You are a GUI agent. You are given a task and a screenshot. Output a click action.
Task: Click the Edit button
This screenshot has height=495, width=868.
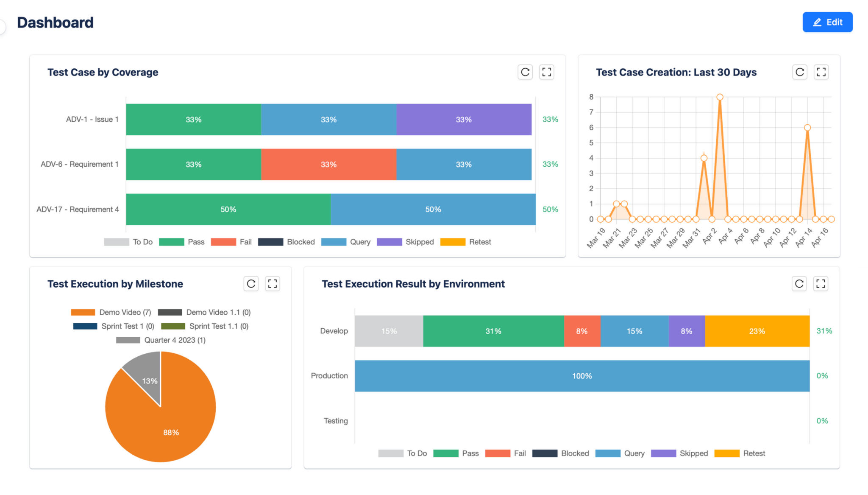click(827, 22)
